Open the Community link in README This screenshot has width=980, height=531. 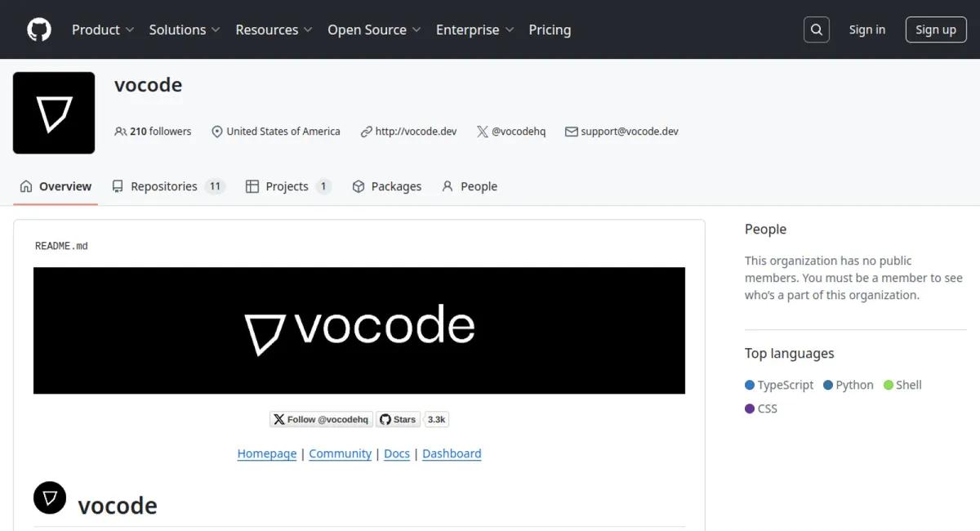(x=341, y=453)
